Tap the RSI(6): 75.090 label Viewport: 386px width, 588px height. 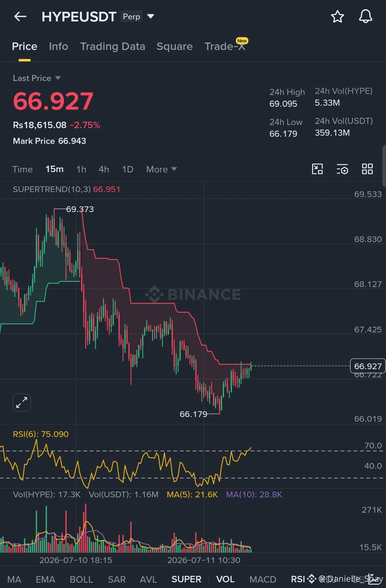point(41,434)
